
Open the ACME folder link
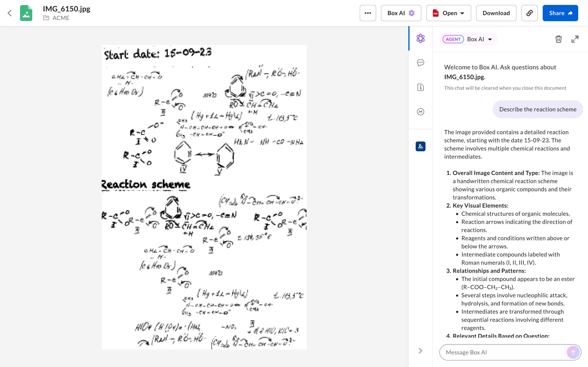[x=61, y=18]
